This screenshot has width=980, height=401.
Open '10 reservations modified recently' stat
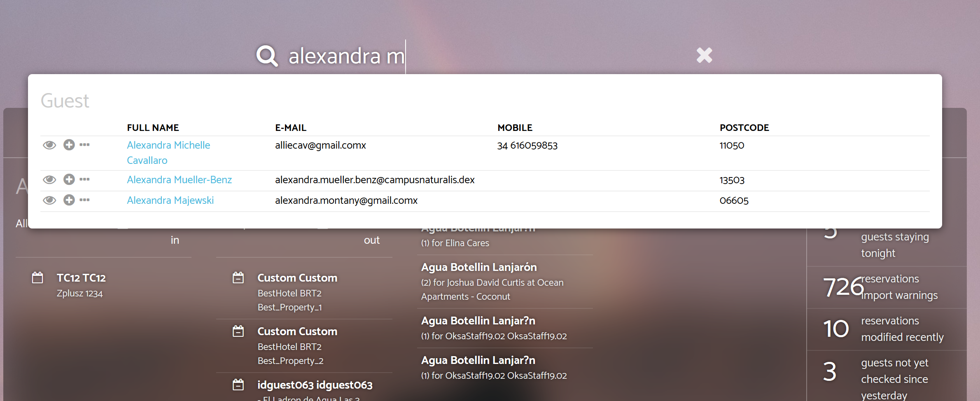point(887,329)
